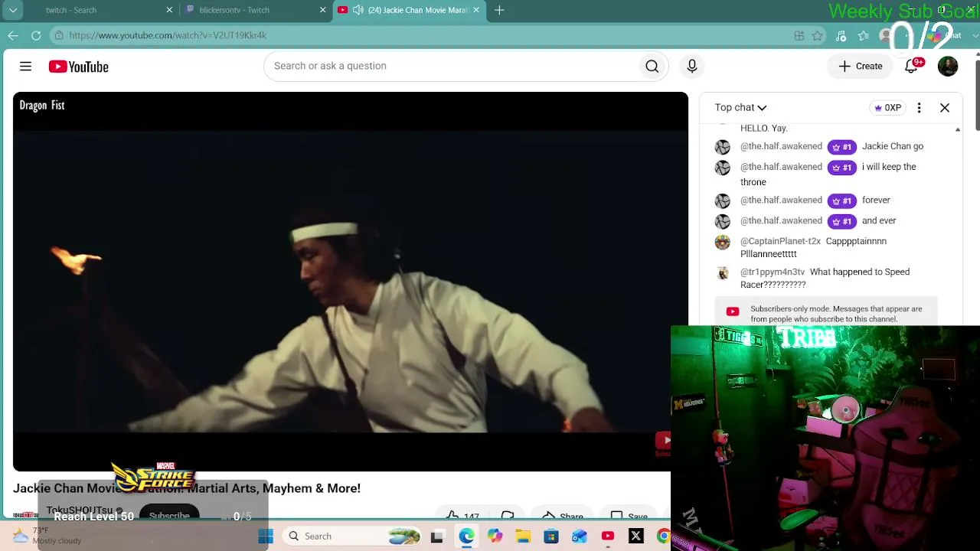The width and height of the screenshot is (980, 551).
Task: Open File Explorer from taskbar
Action: (523, 536)
